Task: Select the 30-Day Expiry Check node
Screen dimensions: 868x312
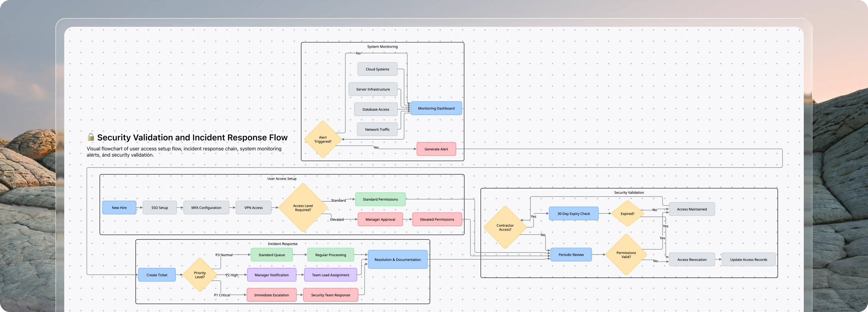Action: 573,214
